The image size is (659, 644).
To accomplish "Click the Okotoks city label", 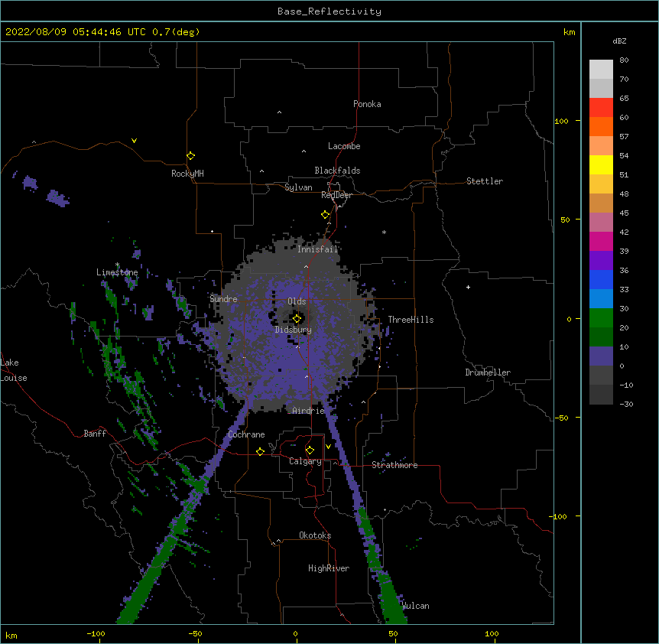I will [315, 535].
